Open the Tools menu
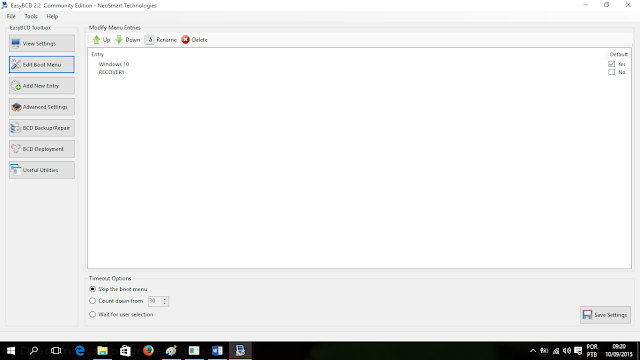Viewport: 640px width, 360px height. tap(31, 16)
